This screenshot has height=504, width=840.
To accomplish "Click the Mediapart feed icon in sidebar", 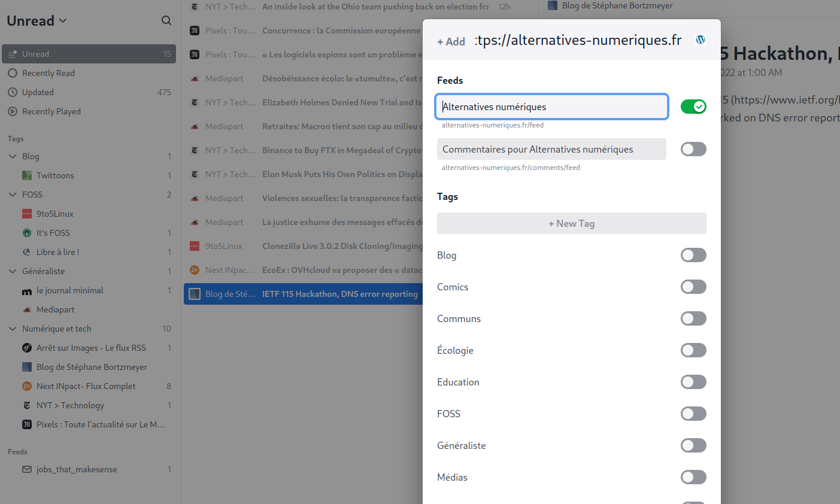I will click(27, 309).
